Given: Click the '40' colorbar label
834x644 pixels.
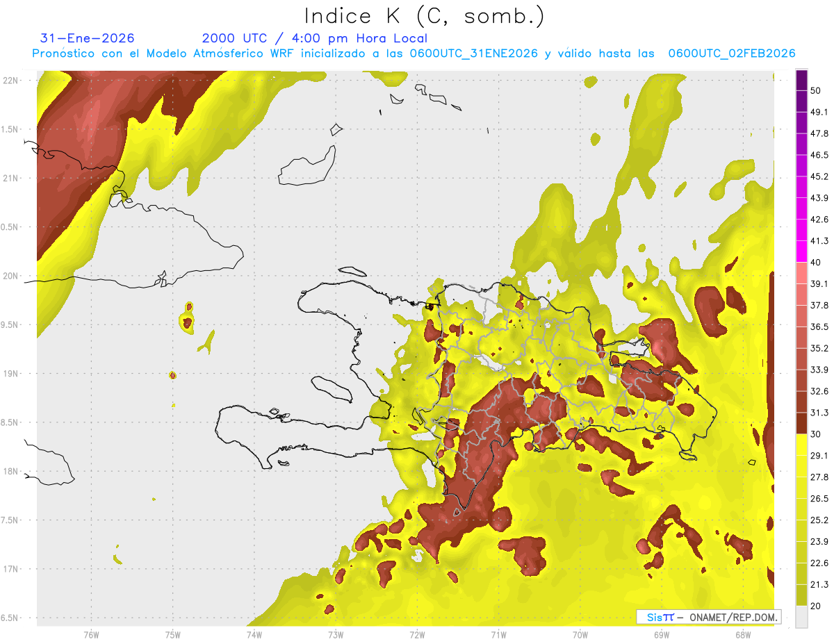Looking at the screenshot, I should (x=817, y=263).
